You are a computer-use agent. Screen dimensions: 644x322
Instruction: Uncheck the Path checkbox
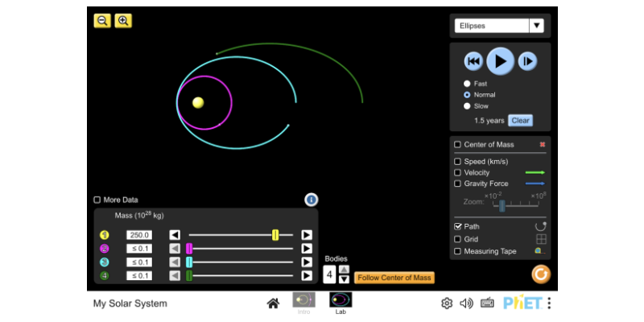tap(458, 227)
